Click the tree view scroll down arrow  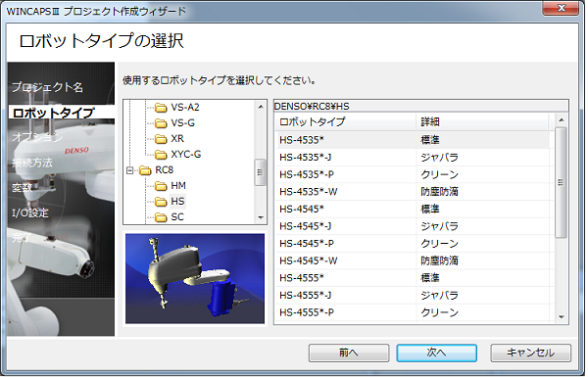[261, 218]
